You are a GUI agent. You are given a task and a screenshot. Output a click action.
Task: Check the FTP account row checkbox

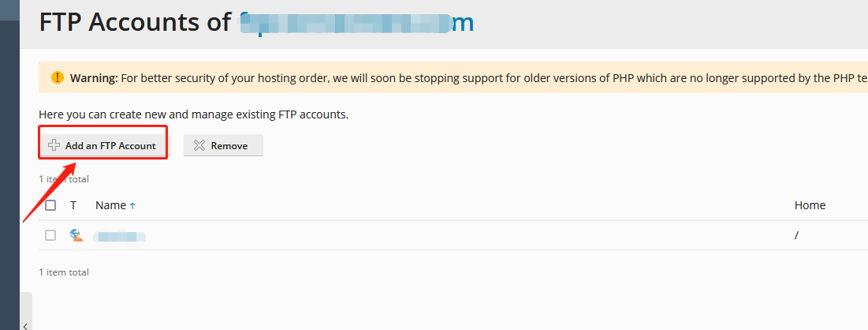(50, 235)
